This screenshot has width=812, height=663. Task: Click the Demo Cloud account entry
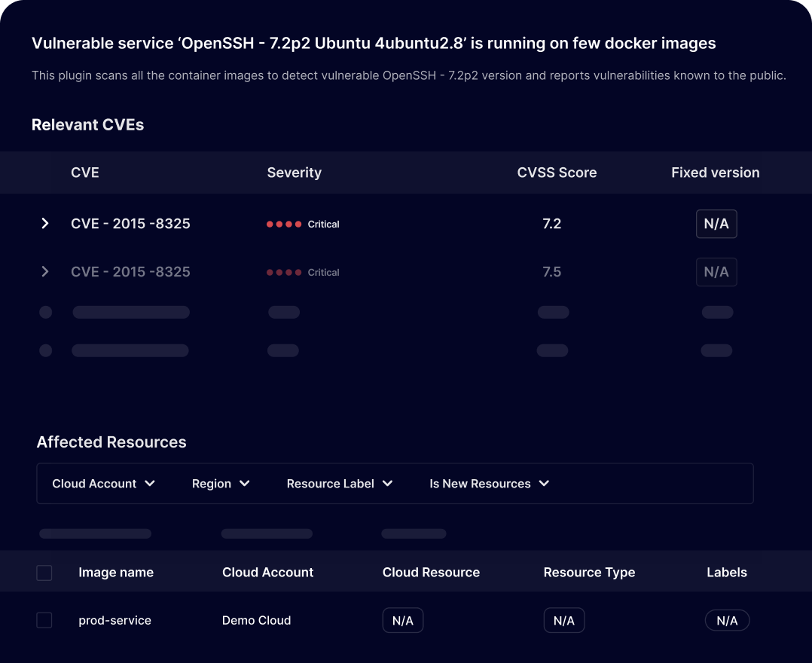tap(256, 621)
